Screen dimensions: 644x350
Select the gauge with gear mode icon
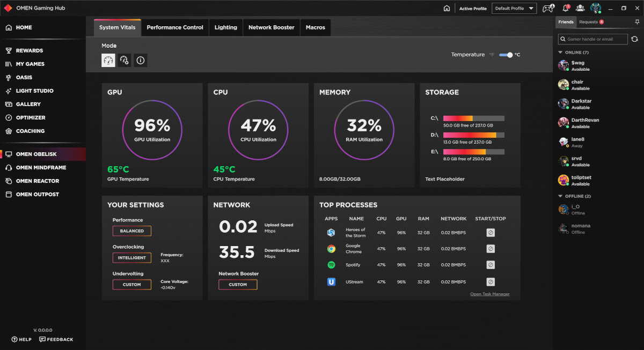point(124,61)
